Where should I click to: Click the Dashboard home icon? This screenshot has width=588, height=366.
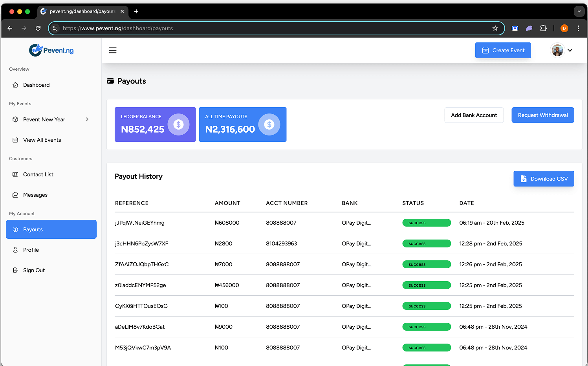click(x=15, y=85)
